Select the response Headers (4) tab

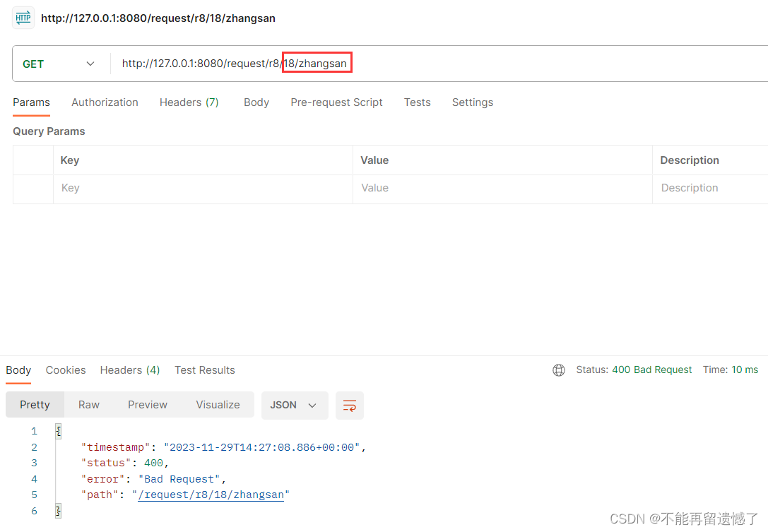(130, 370)
